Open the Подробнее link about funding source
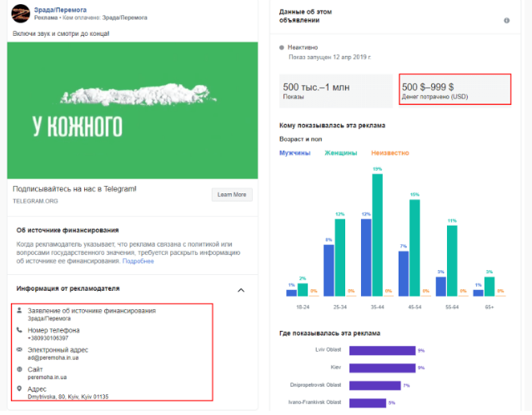 (138, 261)
